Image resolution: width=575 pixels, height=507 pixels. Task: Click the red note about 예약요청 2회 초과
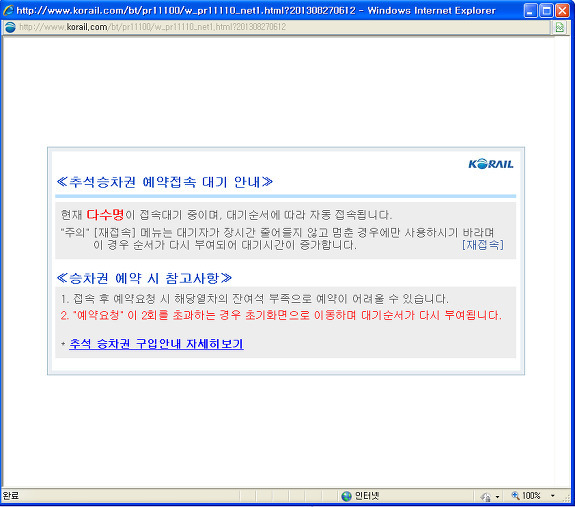(281, 315)
